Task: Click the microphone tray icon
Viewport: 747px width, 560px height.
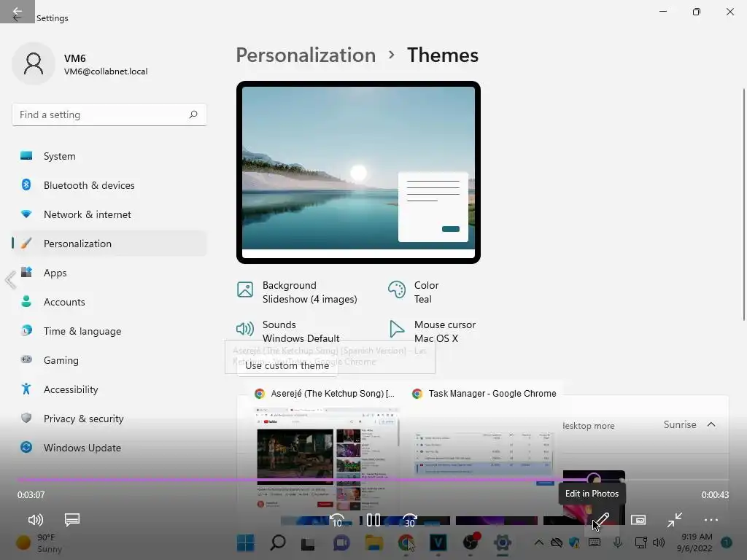Action: coord(617,542)
